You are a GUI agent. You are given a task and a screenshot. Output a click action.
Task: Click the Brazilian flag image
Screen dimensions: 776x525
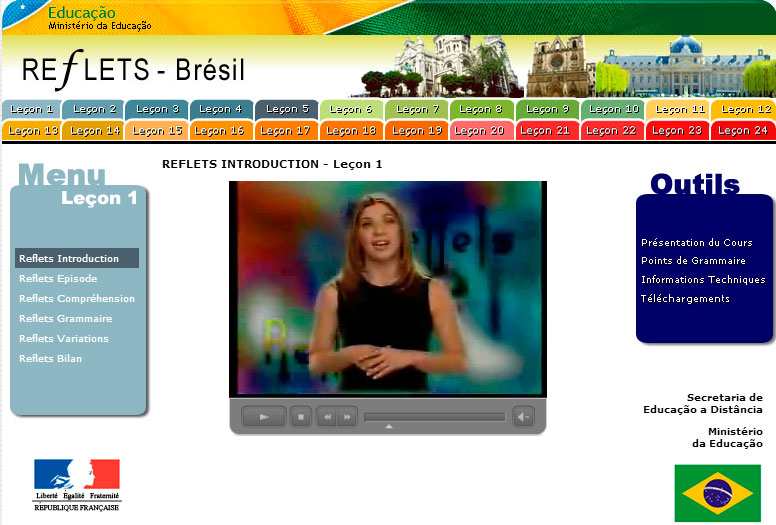pos(718,493)
